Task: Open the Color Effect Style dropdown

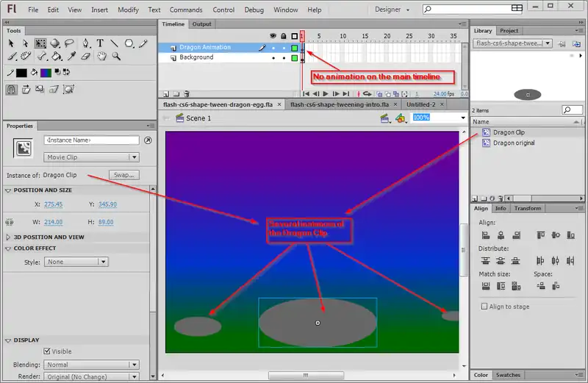Action: point(76,262)
